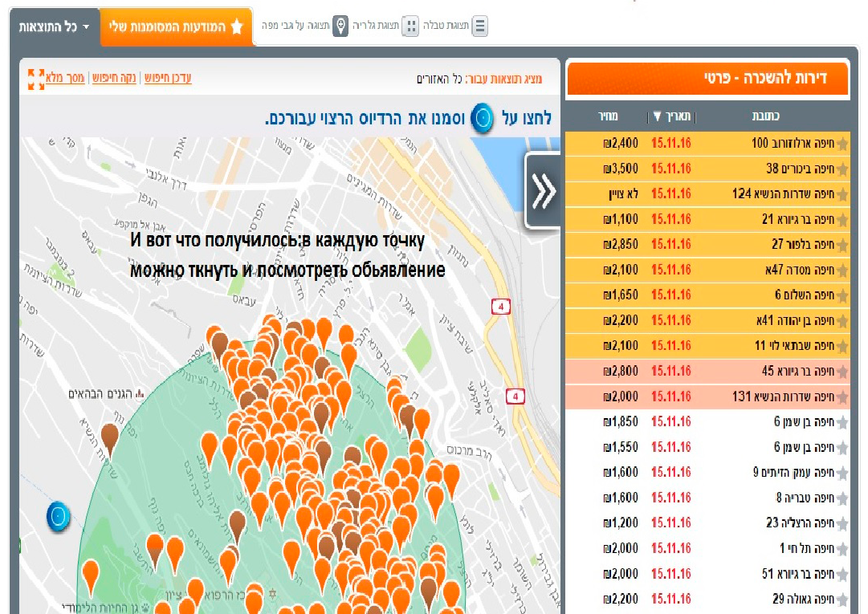Open the כל התוצאות dropdown
Viewport: 868px width, 614px height.
click(55, 27)
